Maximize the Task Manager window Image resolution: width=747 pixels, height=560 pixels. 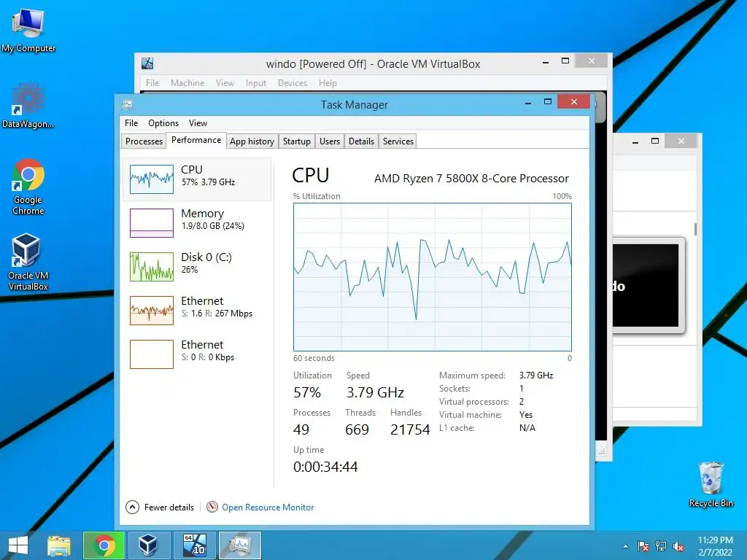[x=548, y=102]
